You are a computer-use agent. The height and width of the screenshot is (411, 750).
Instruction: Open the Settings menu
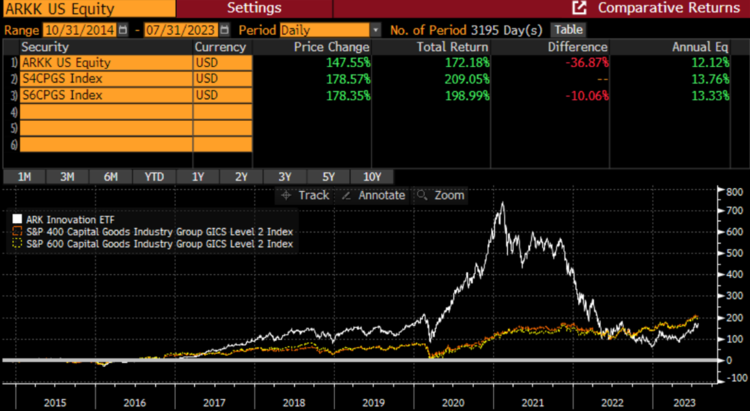253,8
